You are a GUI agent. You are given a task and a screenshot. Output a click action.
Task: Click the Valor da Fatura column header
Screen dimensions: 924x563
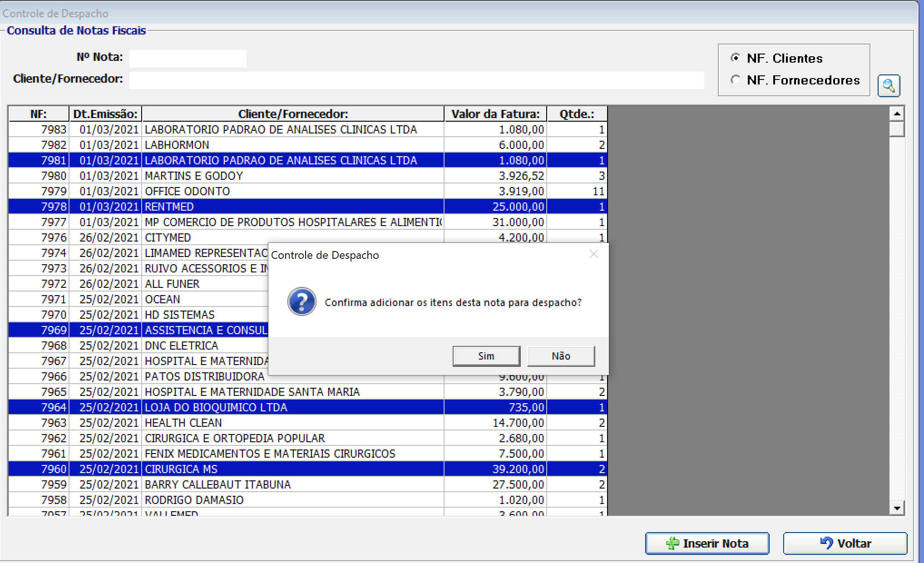point(495,114)
